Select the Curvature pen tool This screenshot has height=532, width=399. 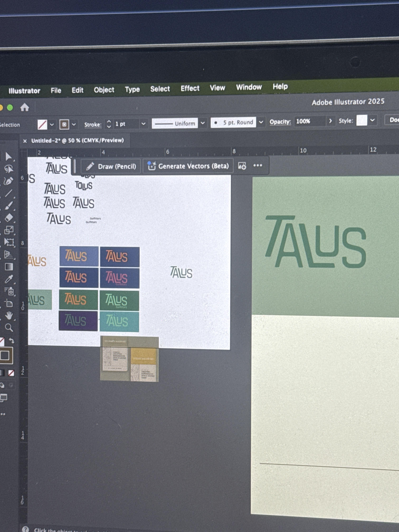(8, 181)
